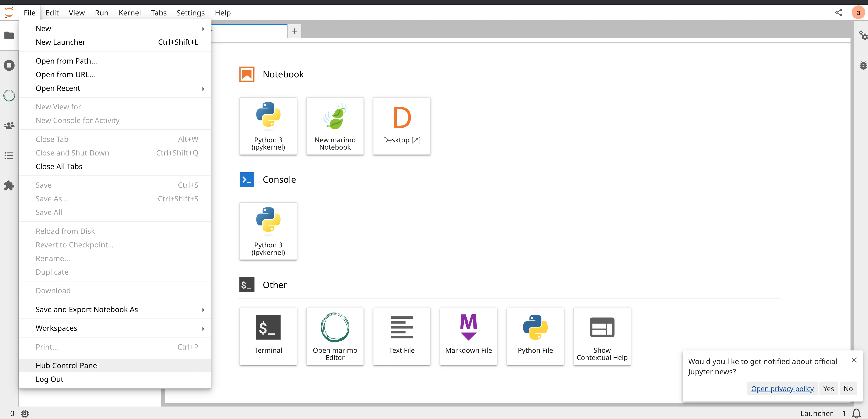
Task: Open the Run menu
Action: 101,13
